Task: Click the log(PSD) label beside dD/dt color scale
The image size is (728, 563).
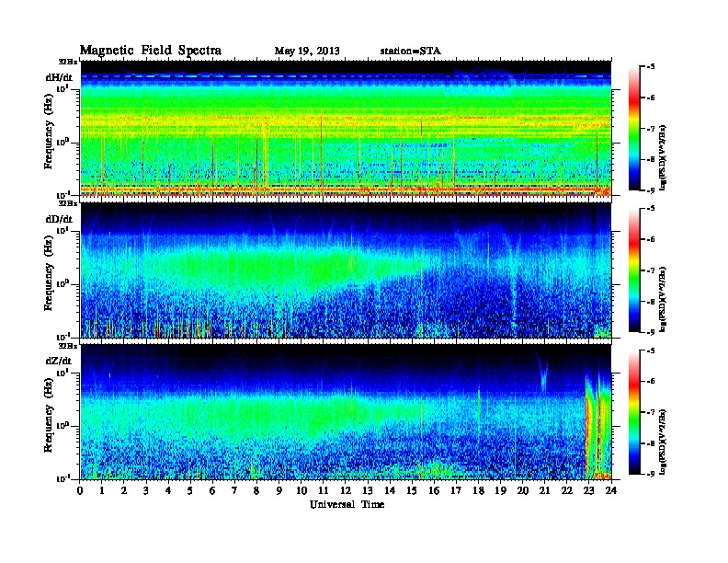Action: point(664,299)
